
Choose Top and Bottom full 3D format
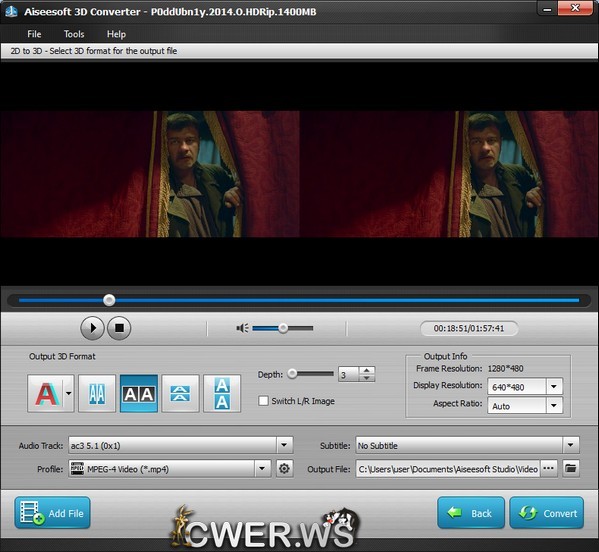click(222, 393)
